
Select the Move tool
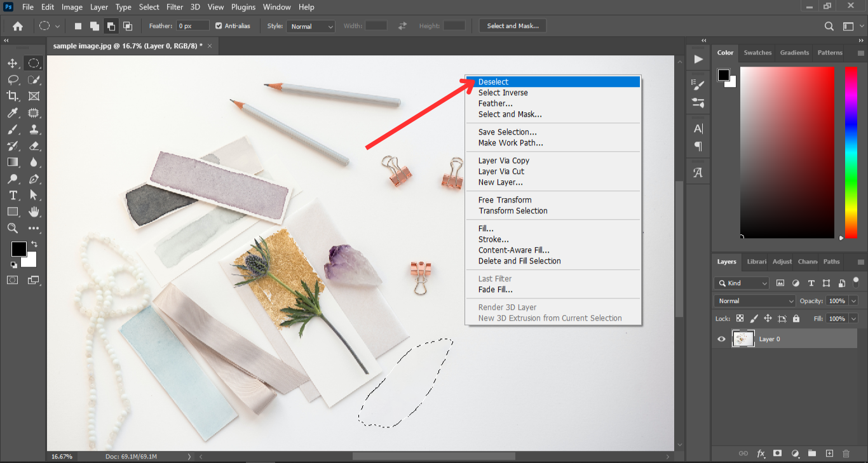pyautogui.click(x=12, y=64)
